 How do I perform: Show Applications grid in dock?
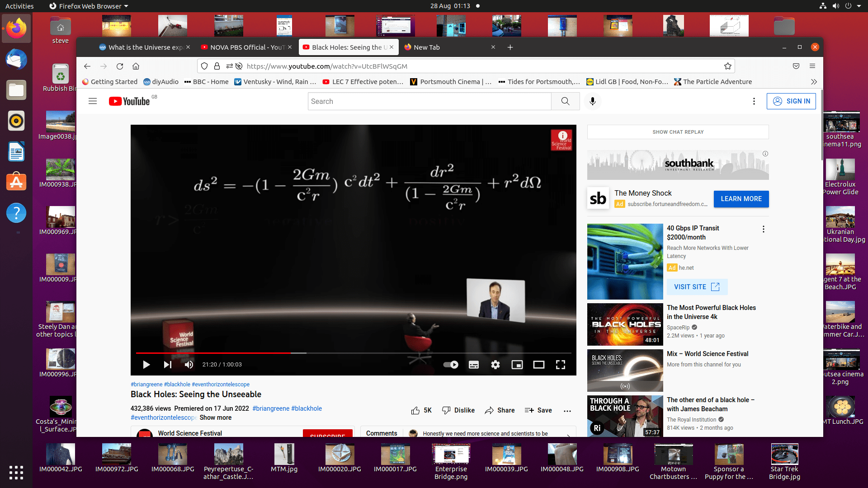(16, 472)
